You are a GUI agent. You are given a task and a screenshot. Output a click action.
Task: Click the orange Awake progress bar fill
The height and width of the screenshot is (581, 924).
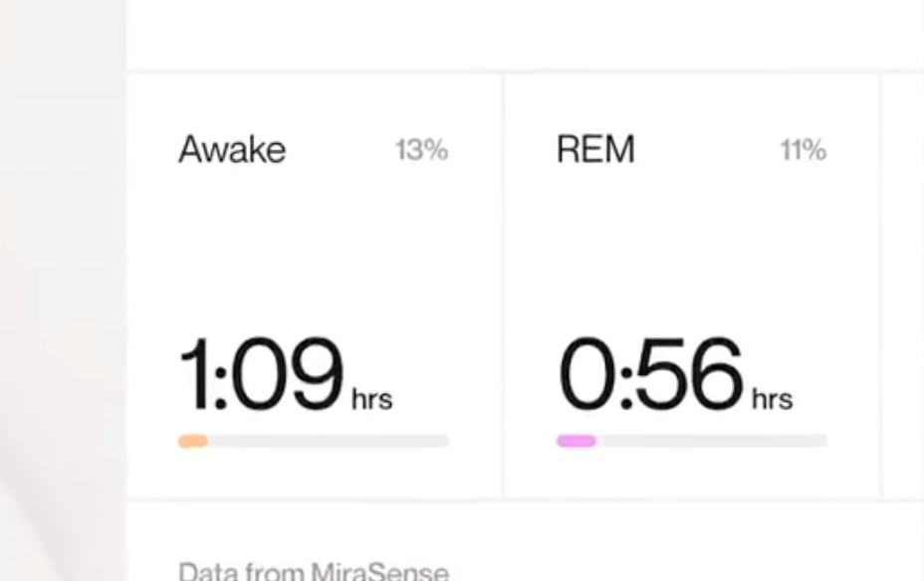(193, 441)
